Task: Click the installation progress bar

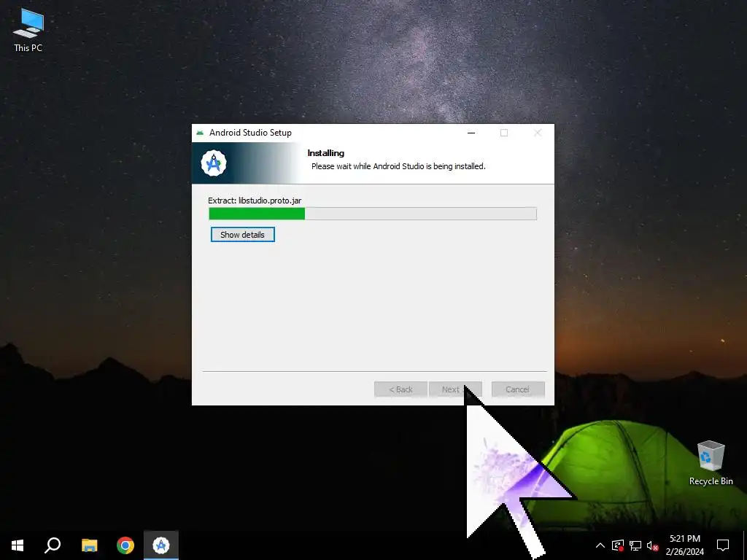Action: (373, 214)
